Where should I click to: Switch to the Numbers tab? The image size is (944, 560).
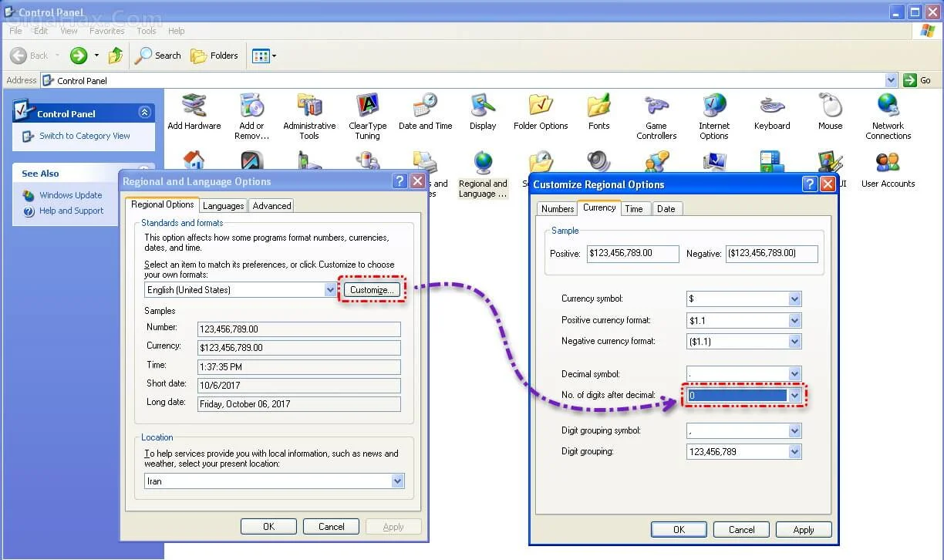[557, 209]
